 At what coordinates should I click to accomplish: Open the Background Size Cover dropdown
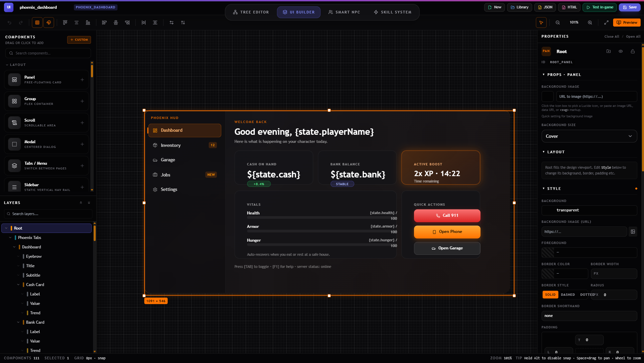click(x=589, y=136)
